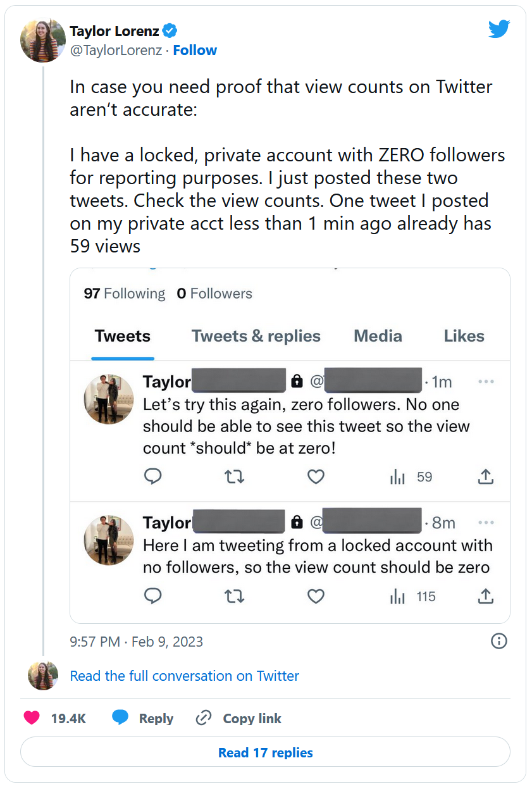Open Read the full conversation on Twitter

click(x=184, y=676)
